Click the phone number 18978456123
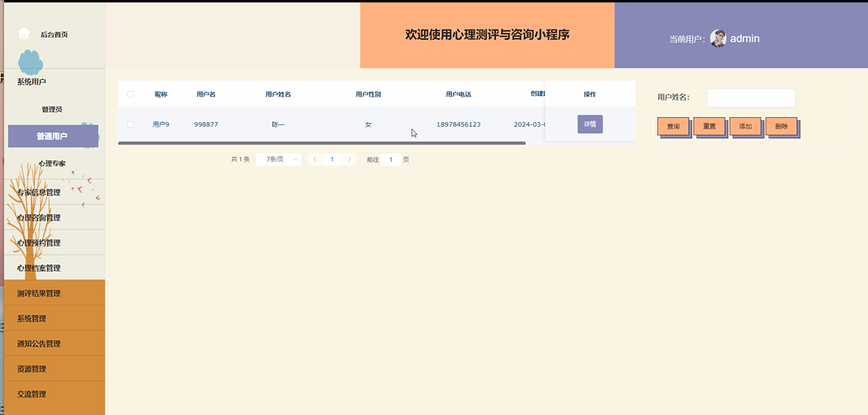The height and width of the screenshot is (415, 868). click(458, 124)
